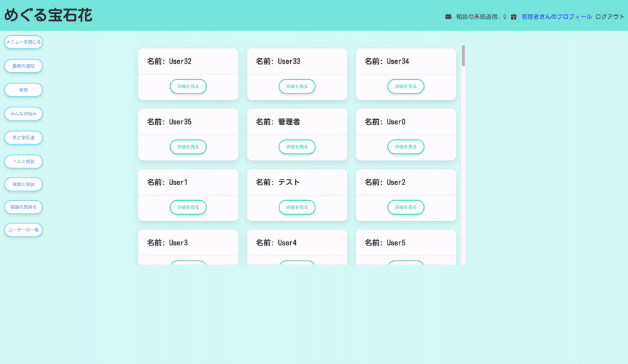Select 花と宝石達 in sidebar
Screen dimensions: 628x364
[23, 137]
